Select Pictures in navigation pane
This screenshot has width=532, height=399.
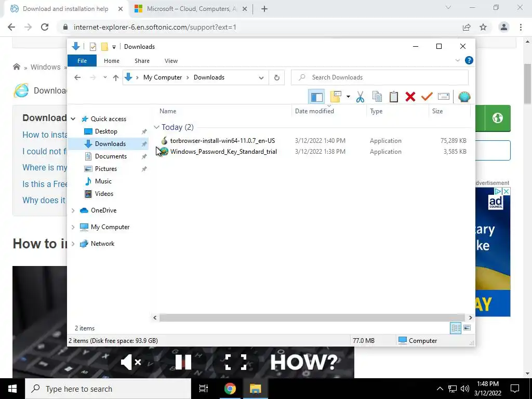(106, 169)
